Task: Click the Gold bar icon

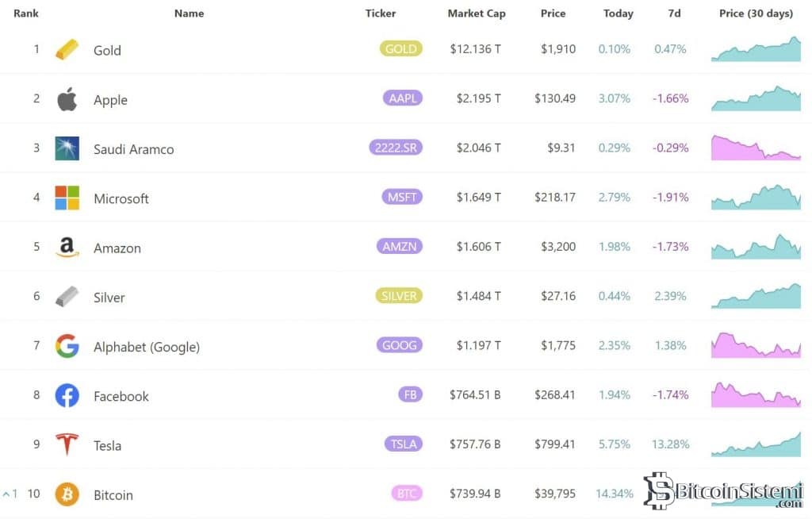Action: [67, 50]
